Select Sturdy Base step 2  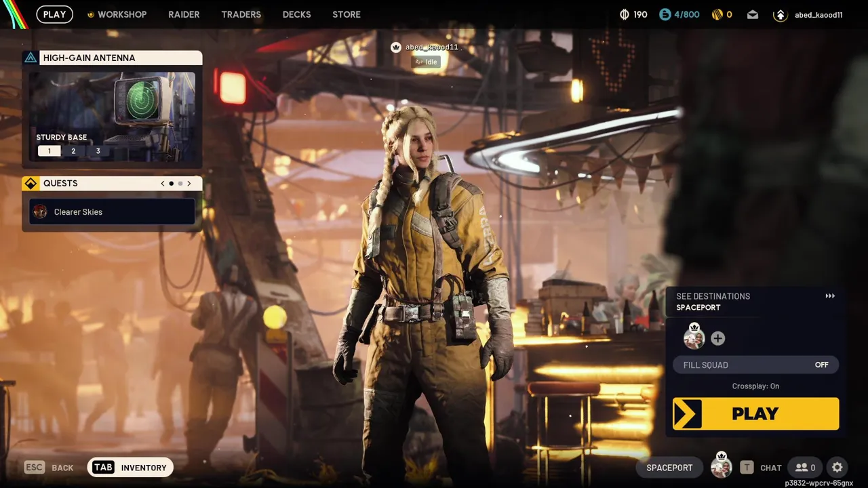point(73,151)
